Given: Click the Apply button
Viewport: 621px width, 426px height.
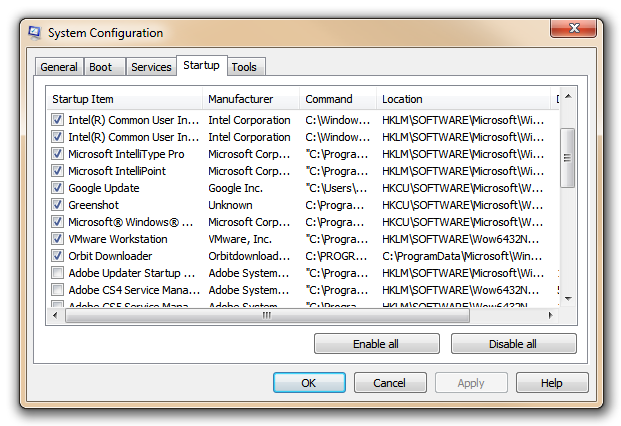Looking at the screenshot, I should [x=471, y=382].
